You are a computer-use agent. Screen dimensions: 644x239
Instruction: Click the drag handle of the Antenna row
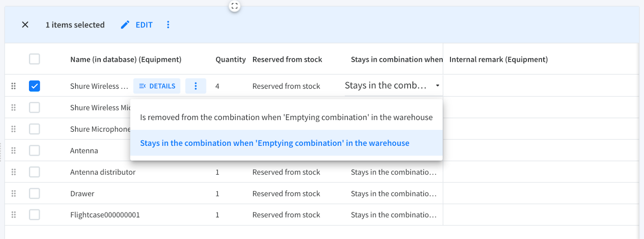click(14, 151)
